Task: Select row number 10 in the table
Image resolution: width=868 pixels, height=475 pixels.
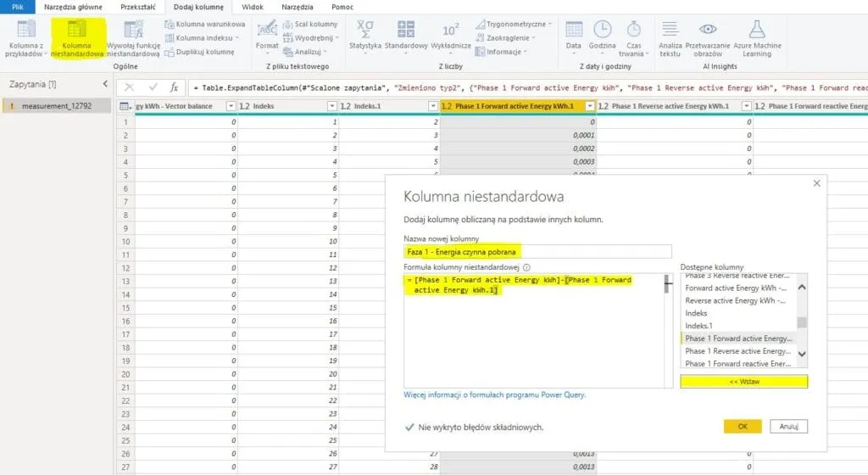Action: [125, 242]
